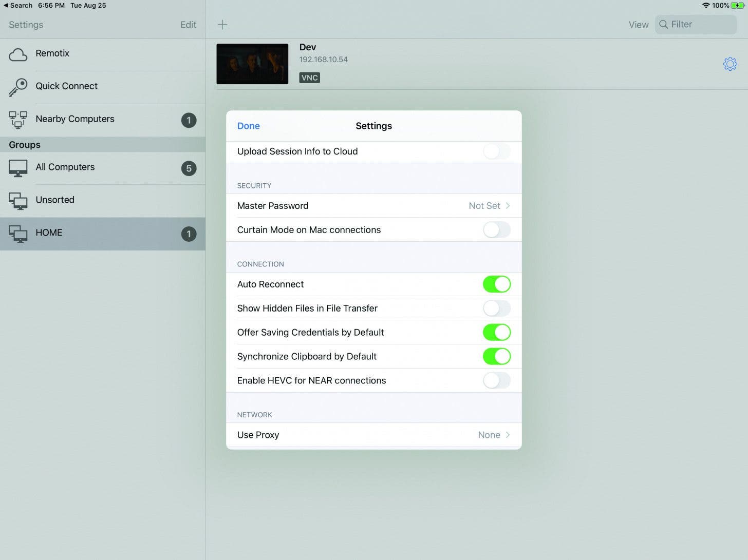Open the View options menu
The height and width of the screenshot is (560, 748).
638,25
